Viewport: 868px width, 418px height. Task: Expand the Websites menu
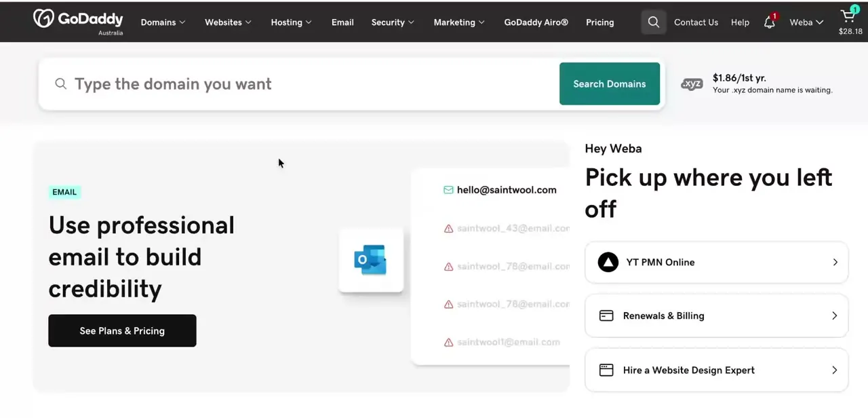click(x=228, y=22)
